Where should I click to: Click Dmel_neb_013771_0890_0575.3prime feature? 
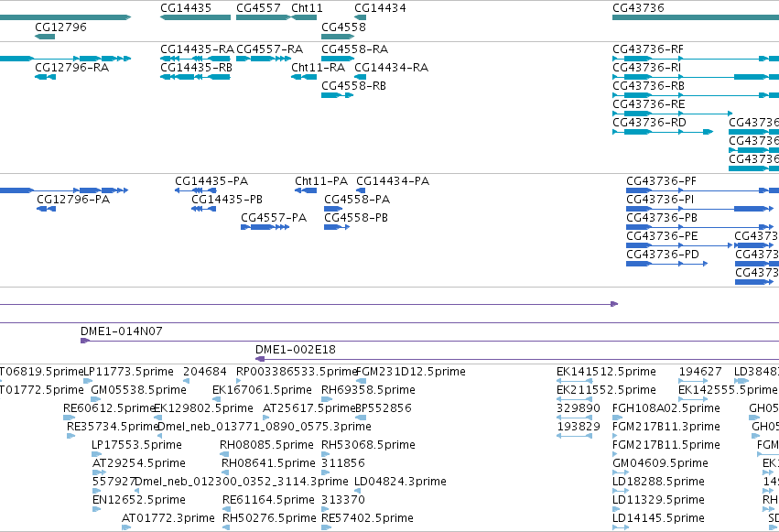coord(159,437)
